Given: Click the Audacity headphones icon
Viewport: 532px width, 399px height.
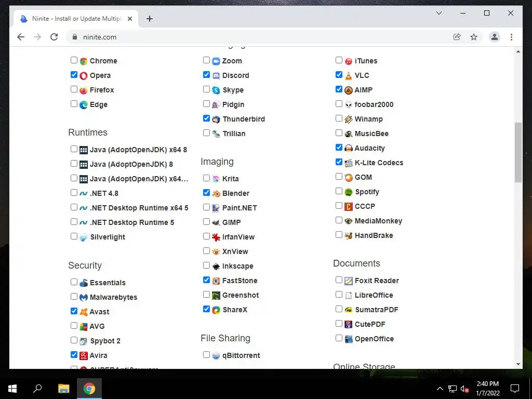Looking at the screenshot, I should 349,148.
